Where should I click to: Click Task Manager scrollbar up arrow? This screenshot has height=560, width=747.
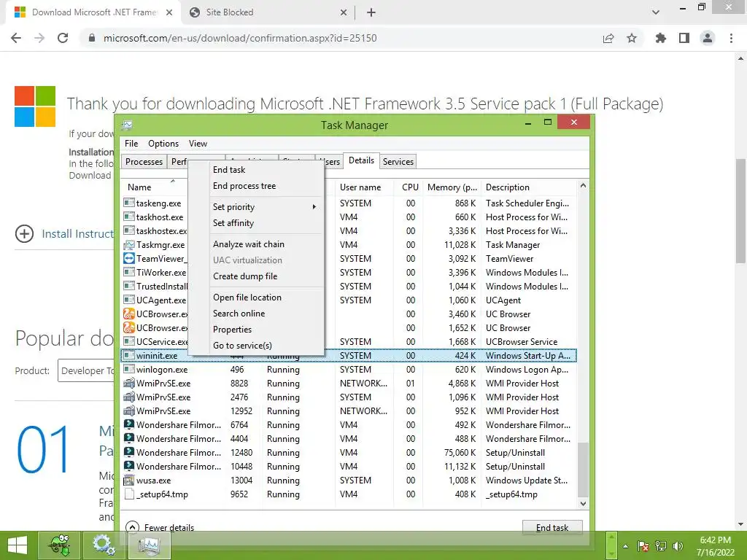coord(583,185)
